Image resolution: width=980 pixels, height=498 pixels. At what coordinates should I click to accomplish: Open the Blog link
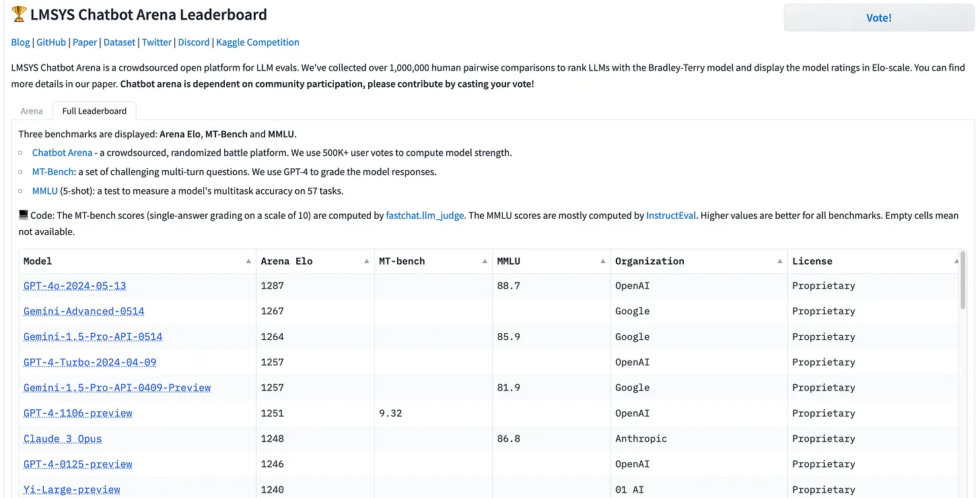tap(20, 42)
